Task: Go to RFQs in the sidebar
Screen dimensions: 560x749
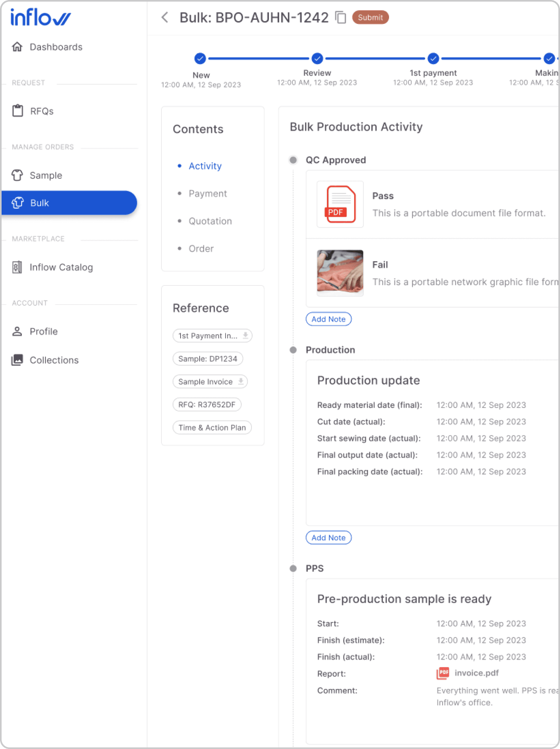Action: coord(41,111)
